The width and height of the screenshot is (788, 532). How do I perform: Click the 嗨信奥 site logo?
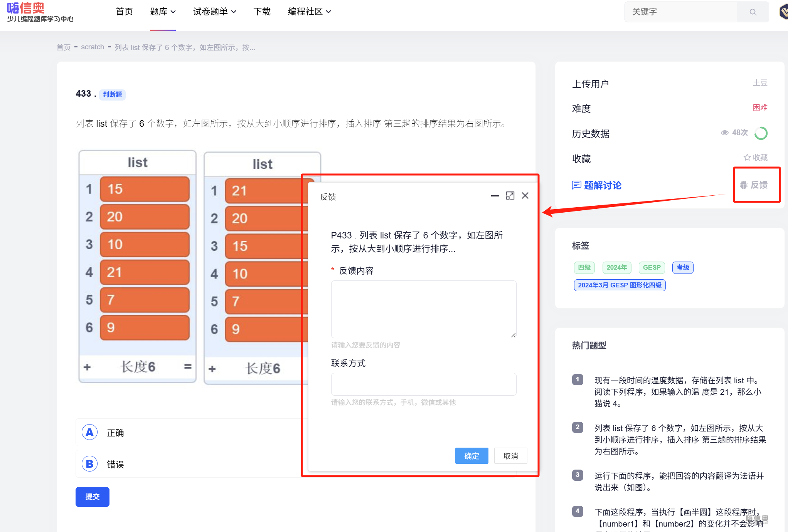tap(40, 12)
